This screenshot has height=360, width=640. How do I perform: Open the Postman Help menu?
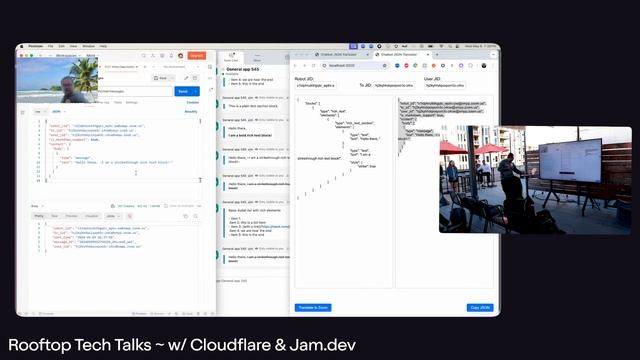(103, 46)
